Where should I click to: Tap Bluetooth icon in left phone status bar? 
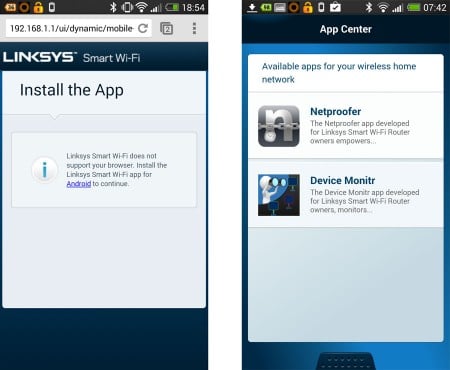113,7
